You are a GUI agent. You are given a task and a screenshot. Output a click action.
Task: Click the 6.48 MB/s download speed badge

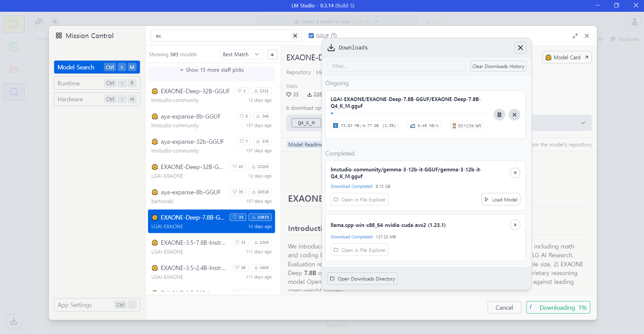[424, 126]
